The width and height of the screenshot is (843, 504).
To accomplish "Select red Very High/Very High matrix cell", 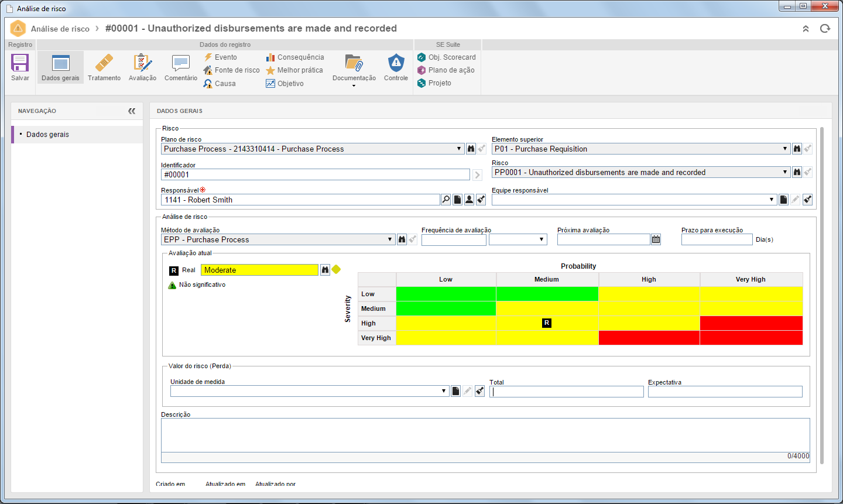I will [x=751, y=338].
